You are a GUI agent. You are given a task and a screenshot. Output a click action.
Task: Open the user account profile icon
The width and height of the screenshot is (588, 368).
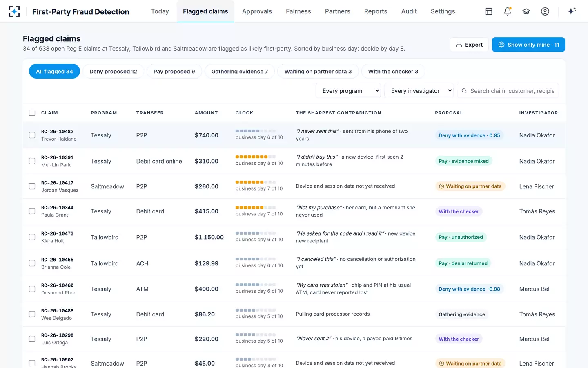[x=545, y=11]
